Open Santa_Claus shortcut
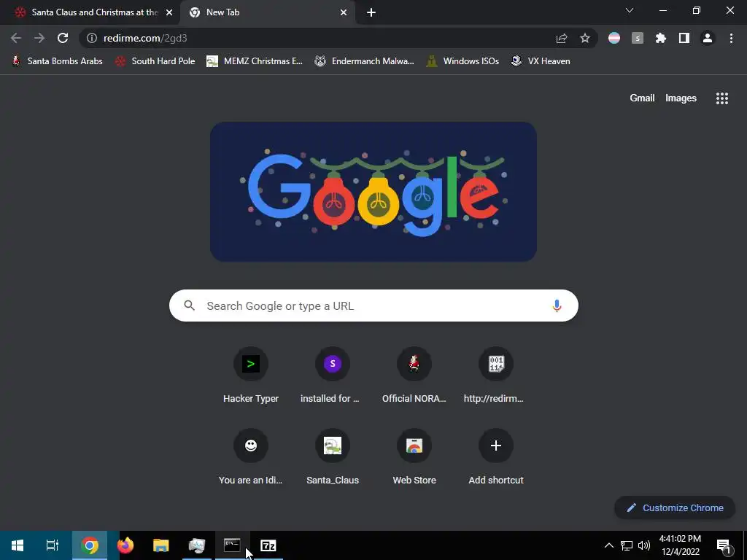The width and height of the screenshot is (747, 560). (x=333, y=458)
